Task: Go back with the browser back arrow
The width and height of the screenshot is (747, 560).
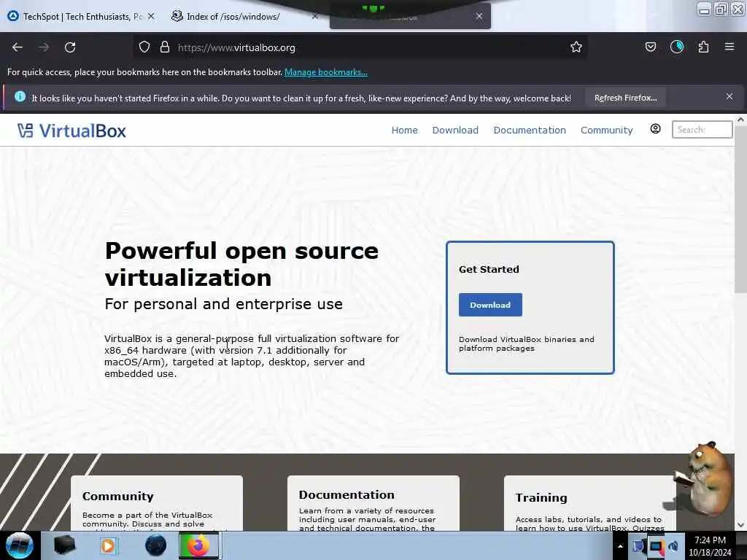Action: [18, 47]
